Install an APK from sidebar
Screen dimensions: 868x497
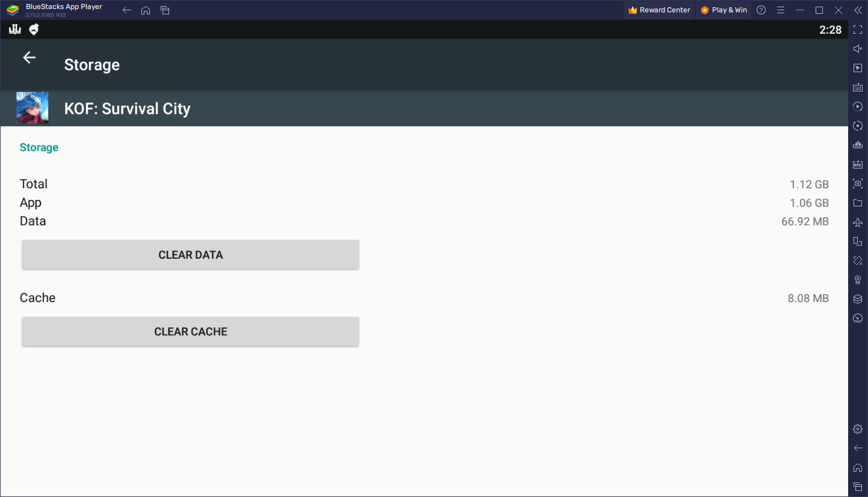coord(858,164)
